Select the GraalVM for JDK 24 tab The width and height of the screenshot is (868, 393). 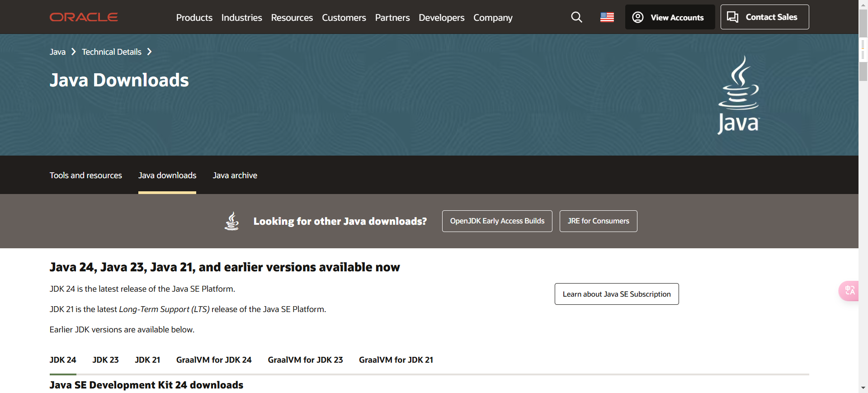tap(214, 360)
